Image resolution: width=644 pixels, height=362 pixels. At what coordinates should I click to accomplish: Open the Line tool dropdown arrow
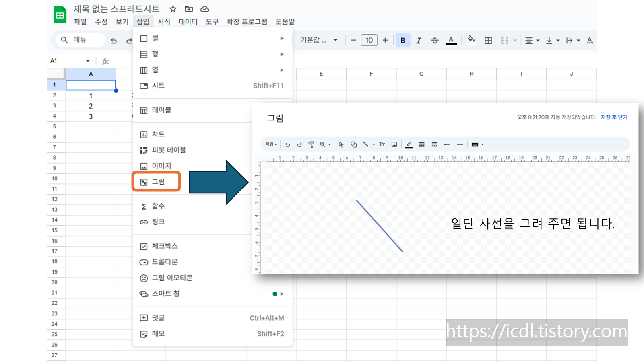[374, 144]
